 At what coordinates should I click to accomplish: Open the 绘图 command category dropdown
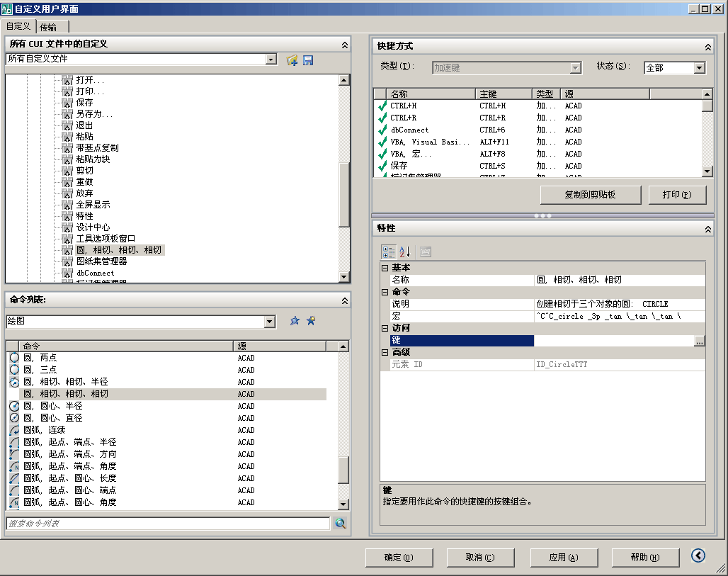(x=270, y=322)
